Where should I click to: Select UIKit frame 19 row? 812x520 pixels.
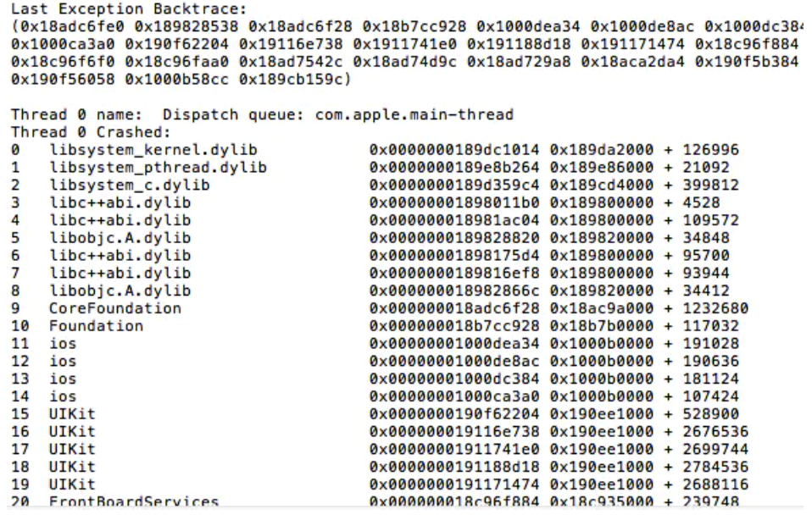[380, 484]
